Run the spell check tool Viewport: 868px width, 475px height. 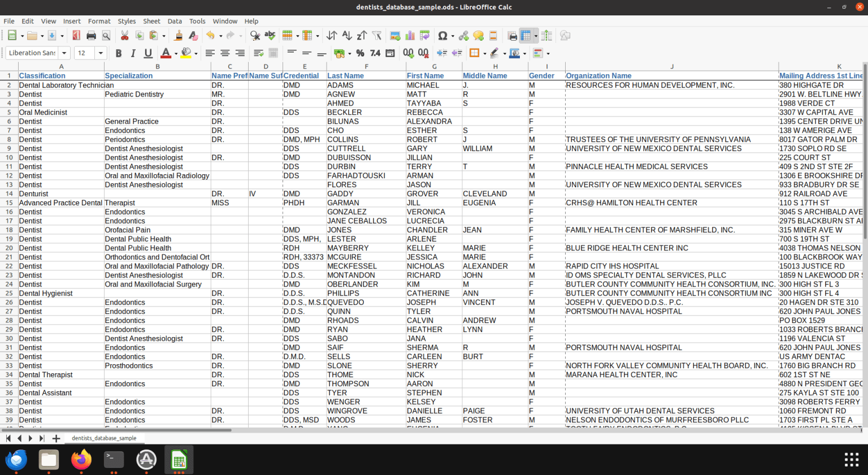coord(270,36)
